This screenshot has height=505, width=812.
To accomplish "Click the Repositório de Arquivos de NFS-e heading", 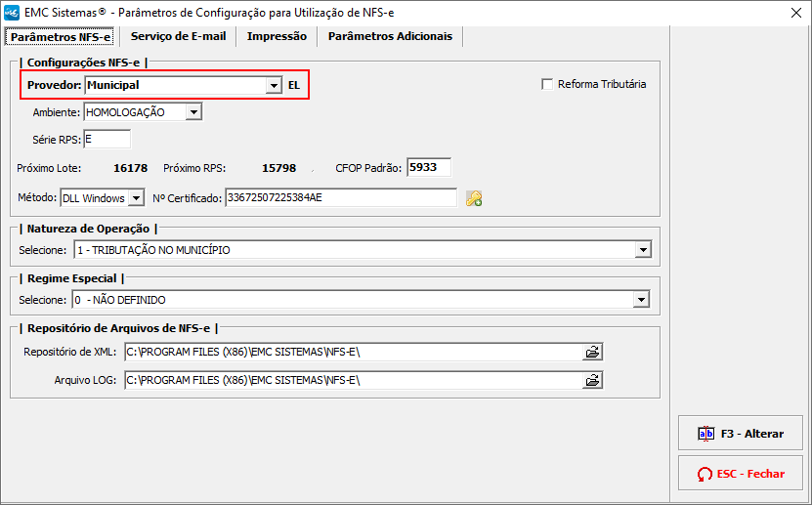I will 118,328.
